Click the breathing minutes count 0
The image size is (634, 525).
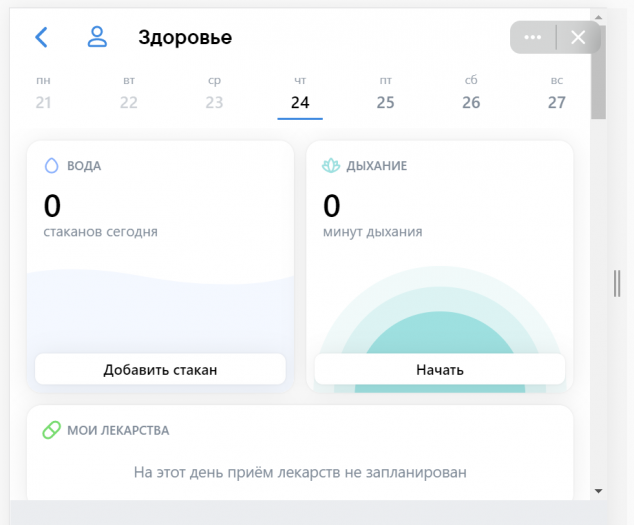(332, 205)
